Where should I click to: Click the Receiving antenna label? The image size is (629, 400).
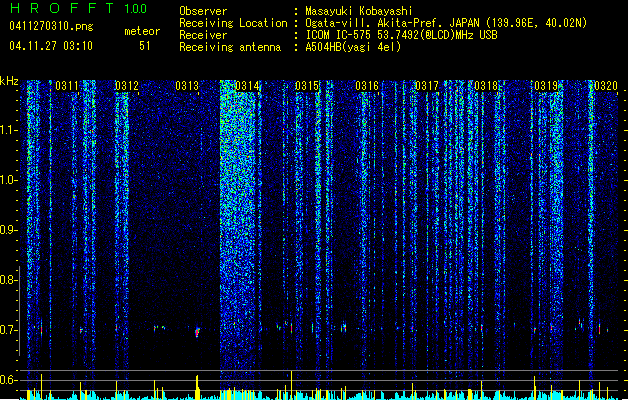pyautogui.click(x=230, y=47)
